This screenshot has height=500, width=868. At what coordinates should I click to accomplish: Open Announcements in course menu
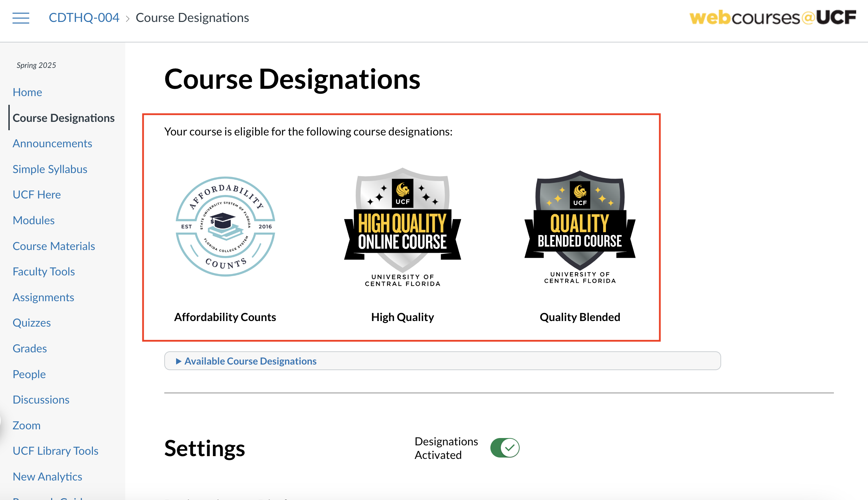pos(52,143)
